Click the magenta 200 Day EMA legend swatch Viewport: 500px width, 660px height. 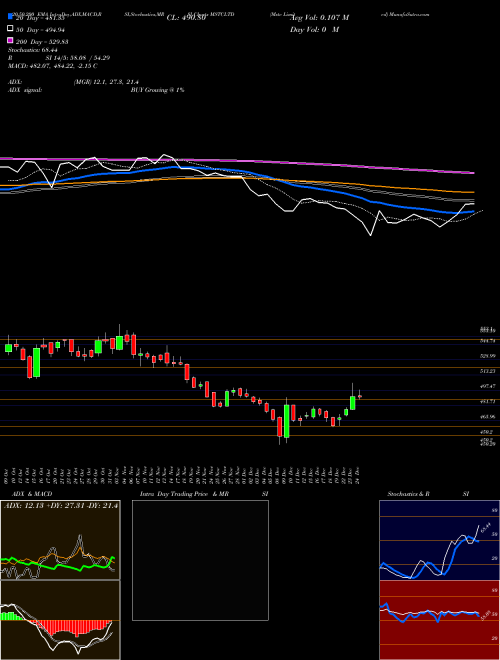tap(11, 41)
